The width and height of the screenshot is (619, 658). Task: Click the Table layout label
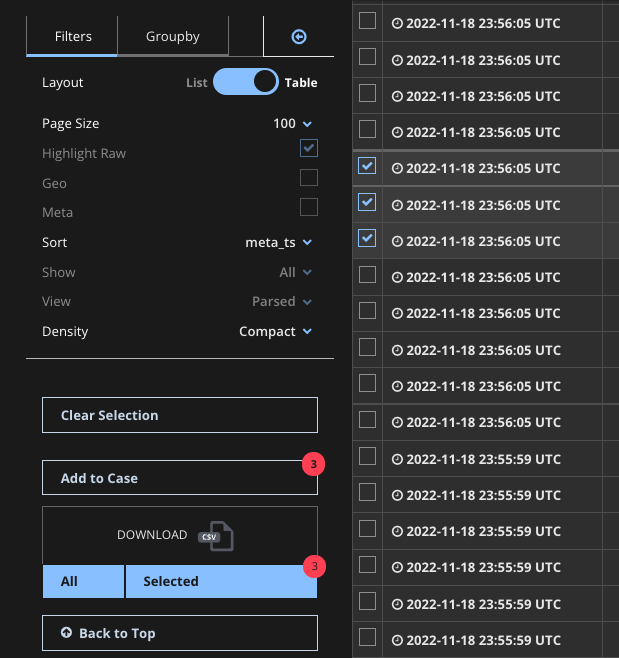(x=301, y=83)
